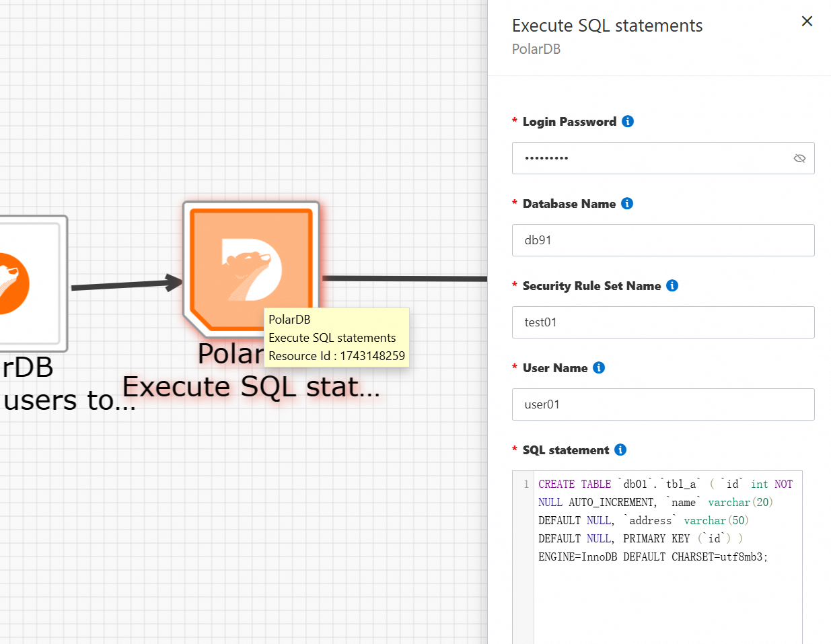Click the 'Execute SQL statements' panel title
831x644 pixels.
607,26
